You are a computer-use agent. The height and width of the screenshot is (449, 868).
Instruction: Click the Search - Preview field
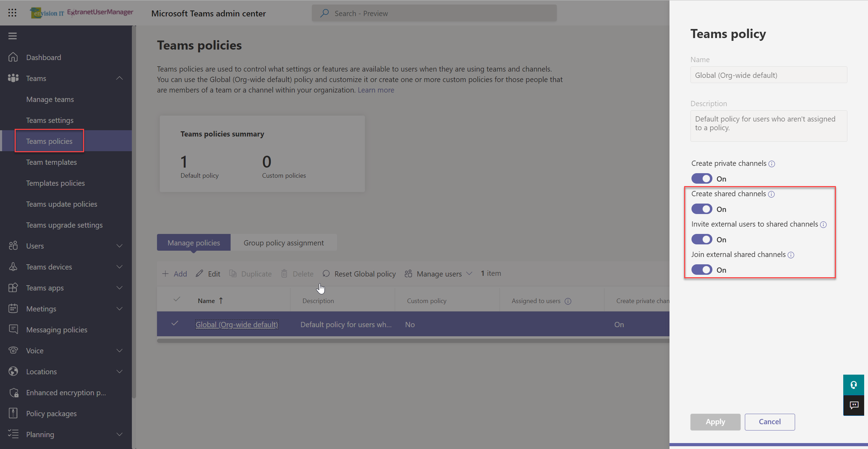[x=434, y=13]
